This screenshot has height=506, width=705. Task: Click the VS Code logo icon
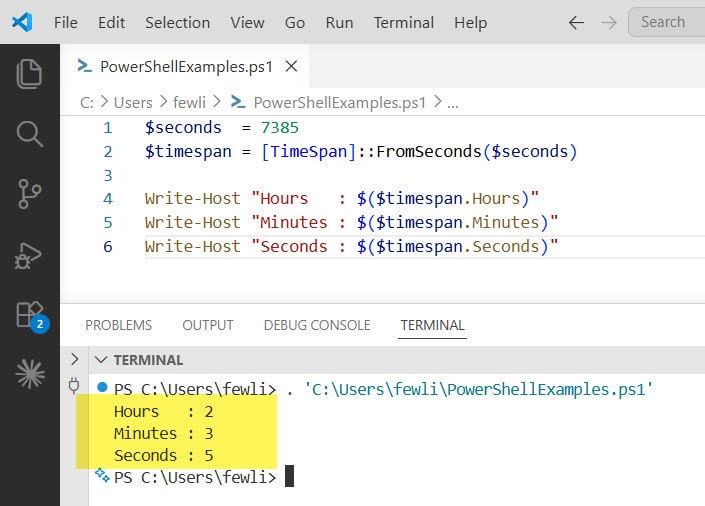[22, 22]
